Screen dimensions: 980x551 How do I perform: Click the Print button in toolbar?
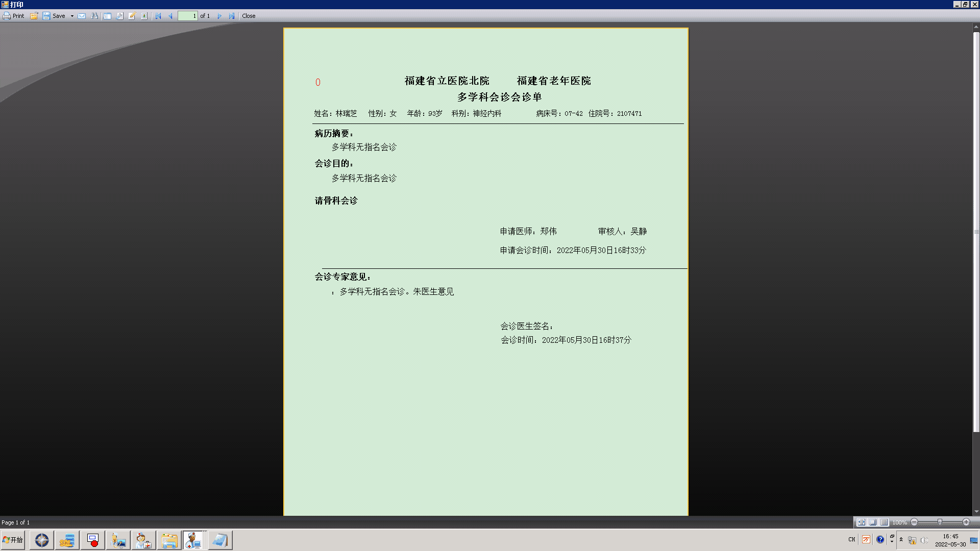click(x=14, y=16)
